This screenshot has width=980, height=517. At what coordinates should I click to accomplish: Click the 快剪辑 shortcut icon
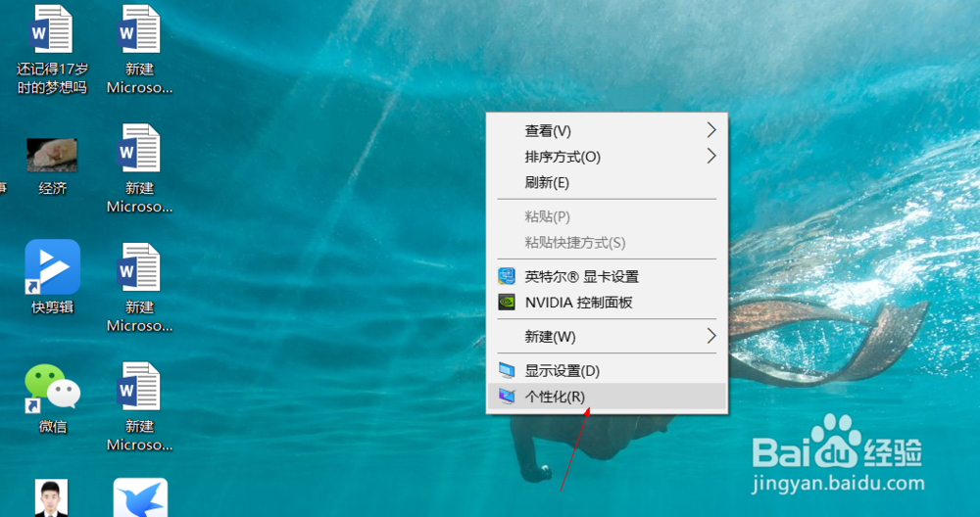53,267
